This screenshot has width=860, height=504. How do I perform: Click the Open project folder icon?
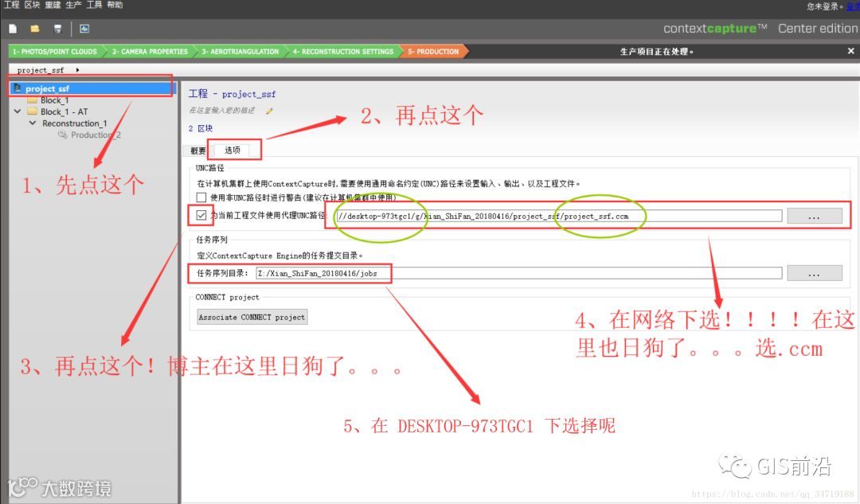pos(35,29)
